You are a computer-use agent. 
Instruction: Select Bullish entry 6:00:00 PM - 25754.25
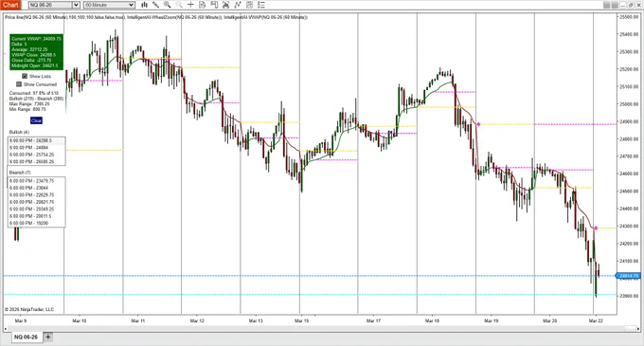[x=37, y=155]
